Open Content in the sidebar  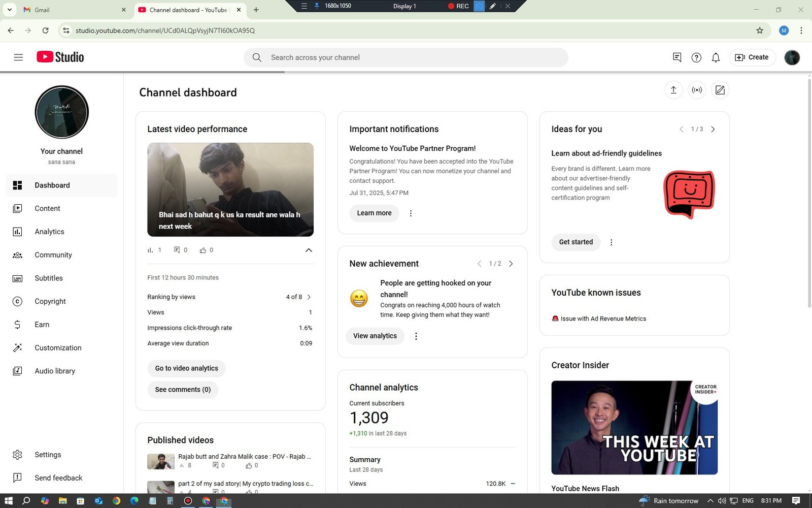click(62, 208)
